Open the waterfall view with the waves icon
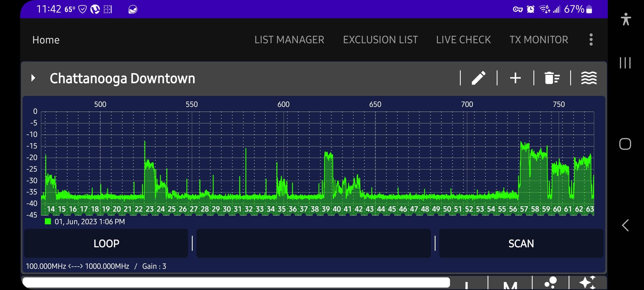 point(589,78)
